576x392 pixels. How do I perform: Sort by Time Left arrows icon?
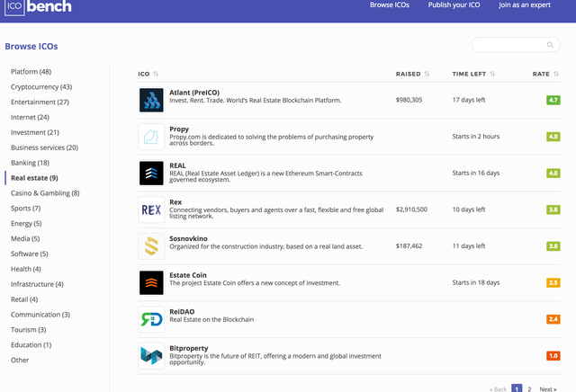492,74
